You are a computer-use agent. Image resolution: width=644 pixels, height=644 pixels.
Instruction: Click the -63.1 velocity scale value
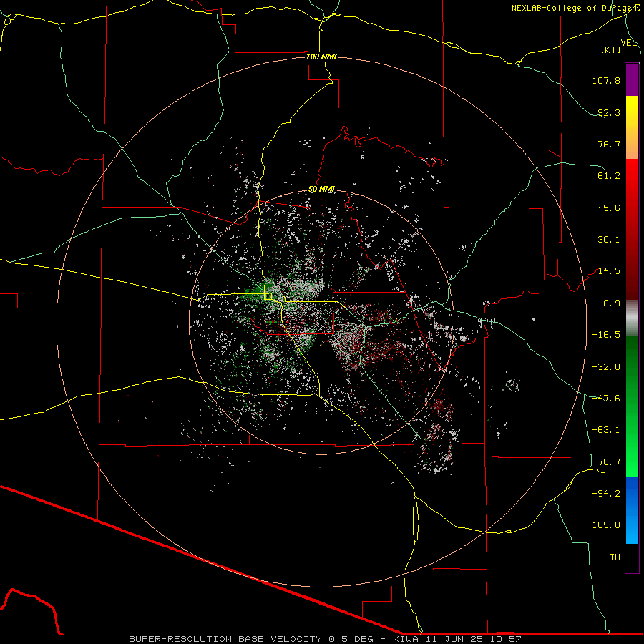(606, 430)
